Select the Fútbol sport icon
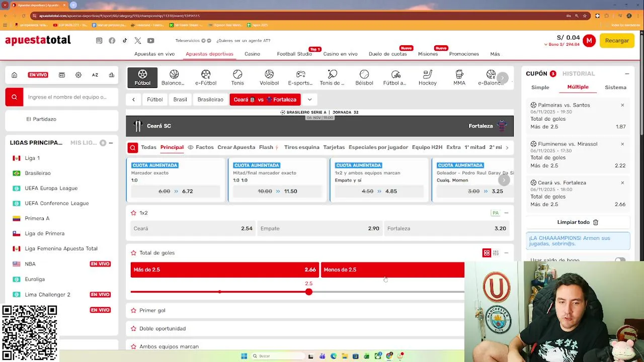This screenshot has height=362, width=644. (142, 77)
